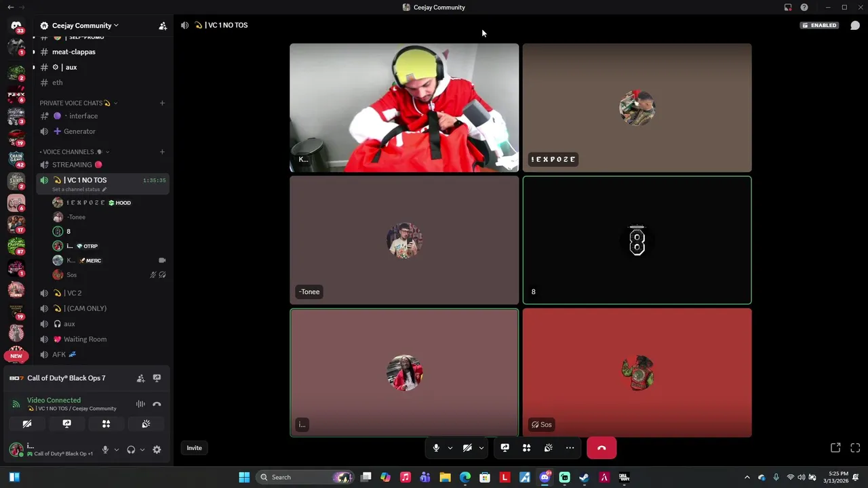Disconnect via small phone icon in voice panel

(x=157, y=404)
